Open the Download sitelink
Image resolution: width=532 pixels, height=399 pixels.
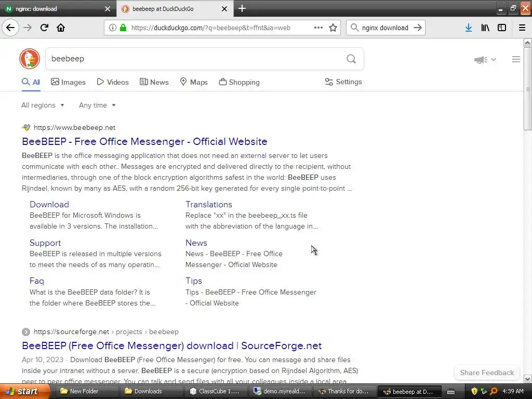[x=49, y=204]
